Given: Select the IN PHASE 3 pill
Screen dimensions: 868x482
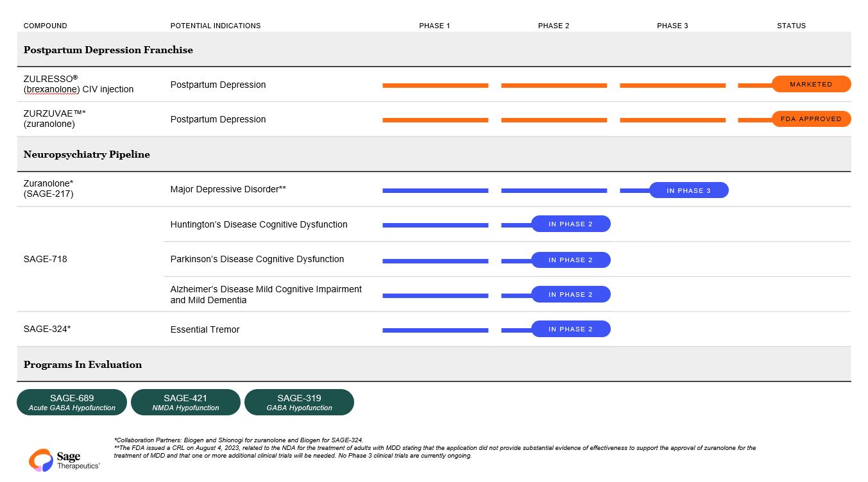Looking at the screenshot, I should tap(688, 190).
